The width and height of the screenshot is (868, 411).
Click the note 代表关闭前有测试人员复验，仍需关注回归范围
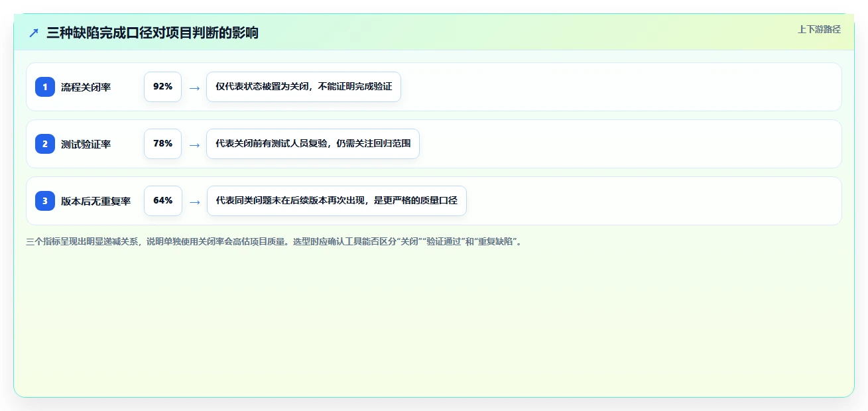pos(313,144)
